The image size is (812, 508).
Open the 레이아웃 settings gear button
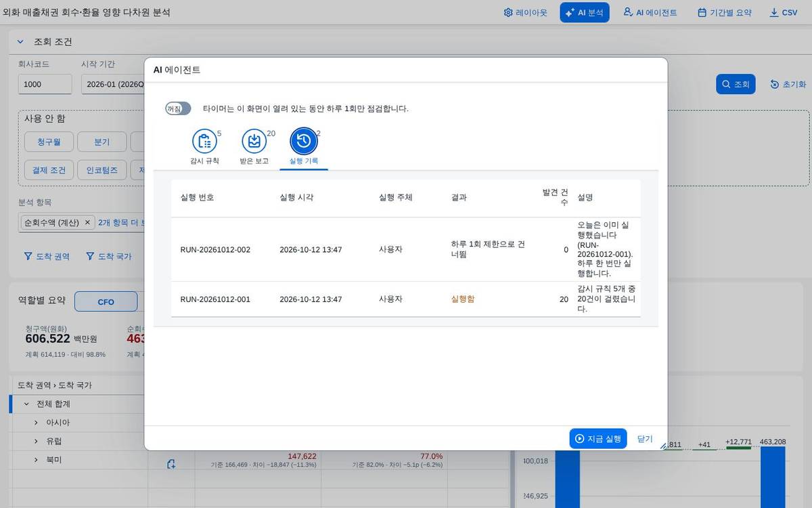point(525,12)
